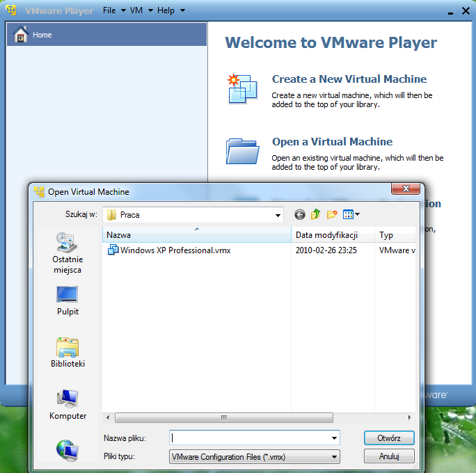Click the Otwórz button
Viewport: 476px width, 473px height.
click(x=389, y=438)
